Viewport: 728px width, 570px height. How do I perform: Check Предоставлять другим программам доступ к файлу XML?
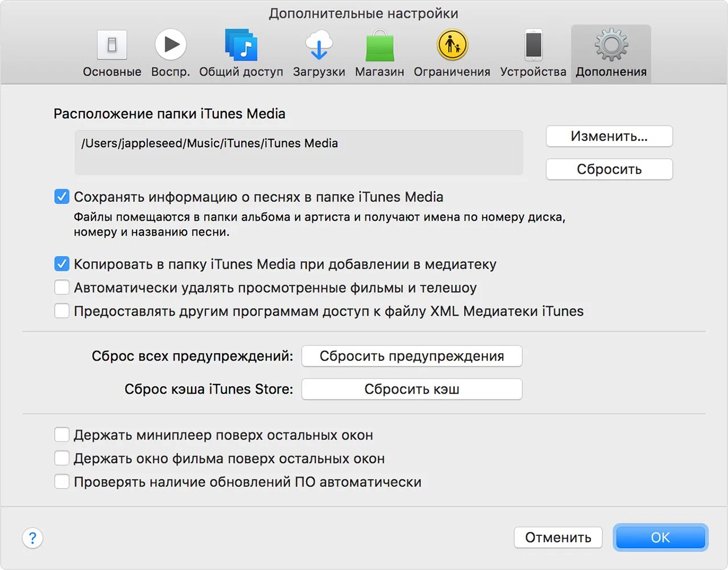[62, 311]
